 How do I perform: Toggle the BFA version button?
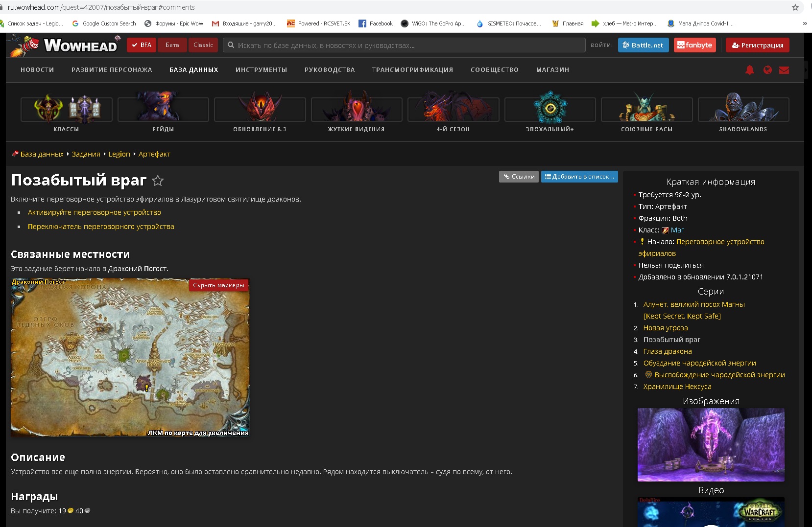[141, 45]
